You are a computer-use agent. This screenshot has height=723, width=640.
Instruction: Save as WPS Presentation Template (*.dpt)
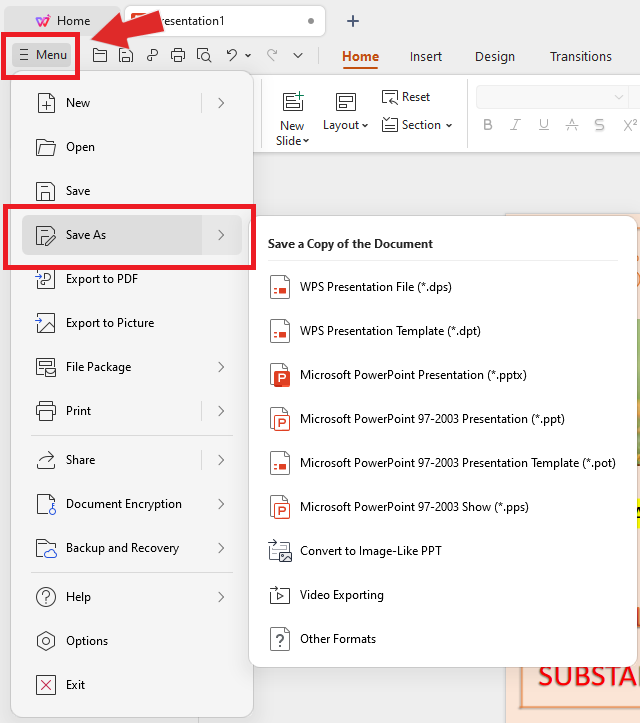point(443,331)
